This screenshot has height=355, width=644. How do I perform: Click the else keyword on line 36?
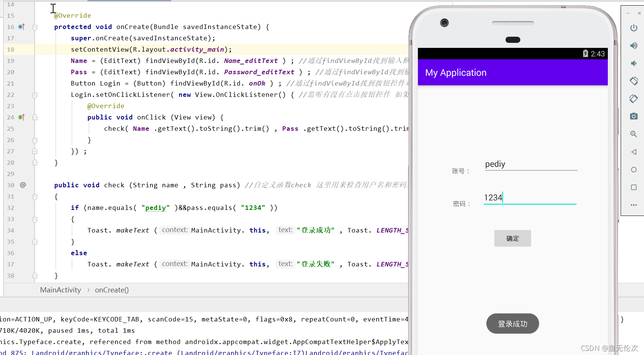pos(79,253)
